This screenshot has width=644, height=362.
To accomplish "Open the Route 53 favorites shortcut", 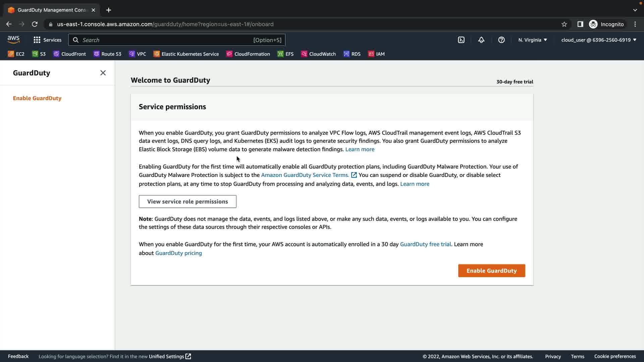I will [x=107, y=54].
